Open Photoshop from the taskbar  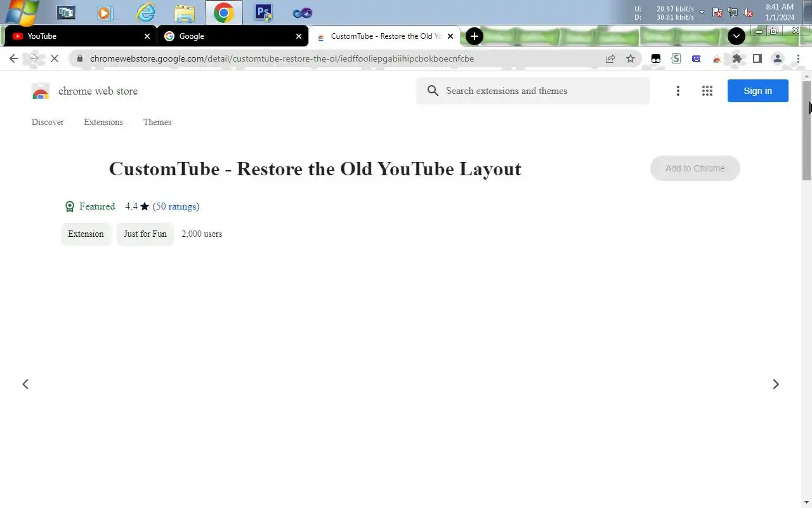pos(263,12)
